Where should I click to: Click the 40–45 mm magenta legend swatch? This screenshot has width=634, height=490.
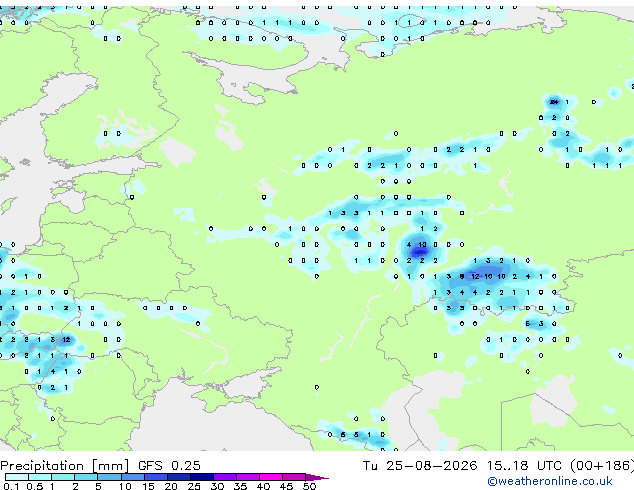pos(271,477)
